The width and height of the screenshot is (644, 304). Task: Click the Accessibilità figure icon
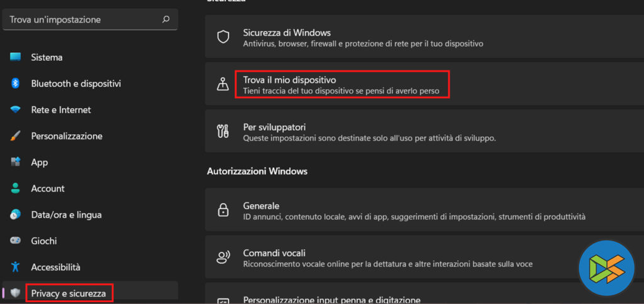click(16, 267)
